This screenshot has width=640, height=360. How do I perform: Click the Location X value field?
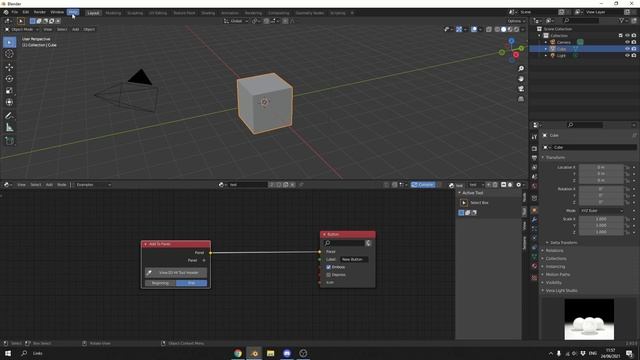coord(601,167)
